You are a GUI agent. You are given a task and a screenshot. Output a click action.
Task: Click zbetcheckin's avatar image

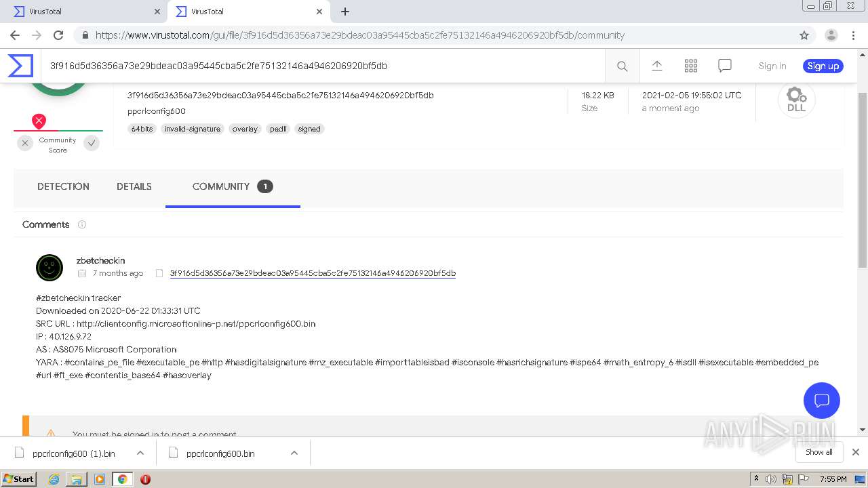pos(50,268)
